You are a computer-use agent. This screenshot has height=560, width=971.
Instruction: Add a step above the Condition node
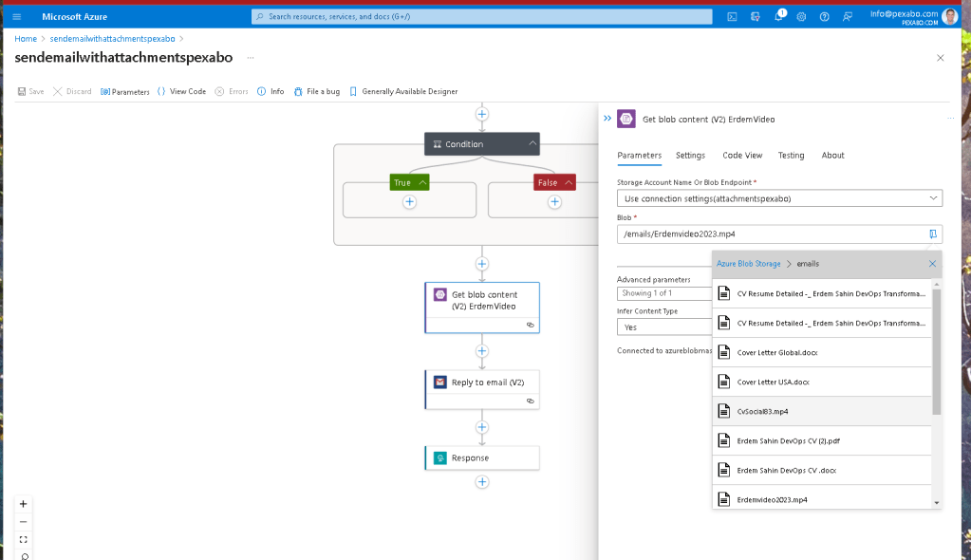(482, 114)
